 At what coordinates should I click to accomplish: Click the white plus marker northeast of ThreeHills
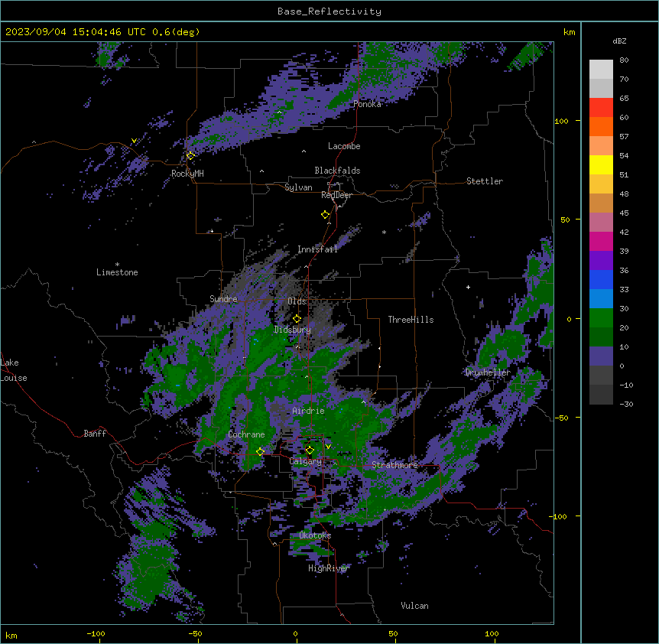(x=468, y=287)
